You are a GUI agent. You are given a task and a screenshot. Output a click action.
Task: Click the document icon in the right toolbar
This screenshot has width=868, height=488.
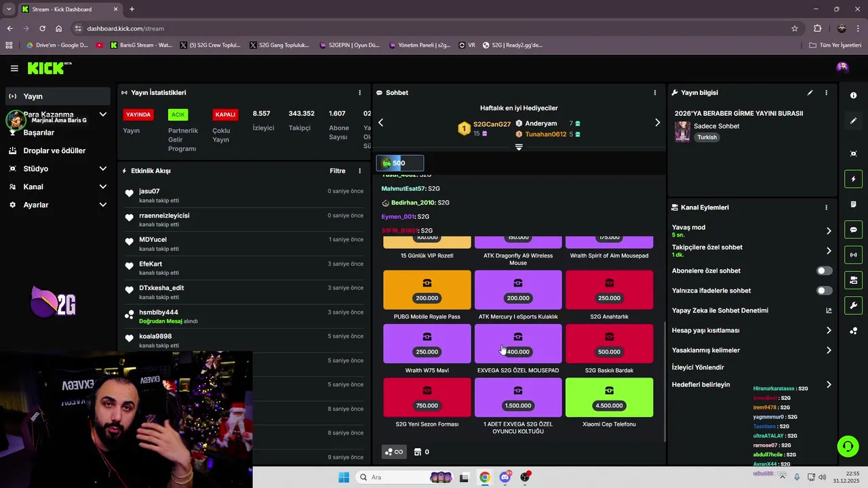pos(853,204)
